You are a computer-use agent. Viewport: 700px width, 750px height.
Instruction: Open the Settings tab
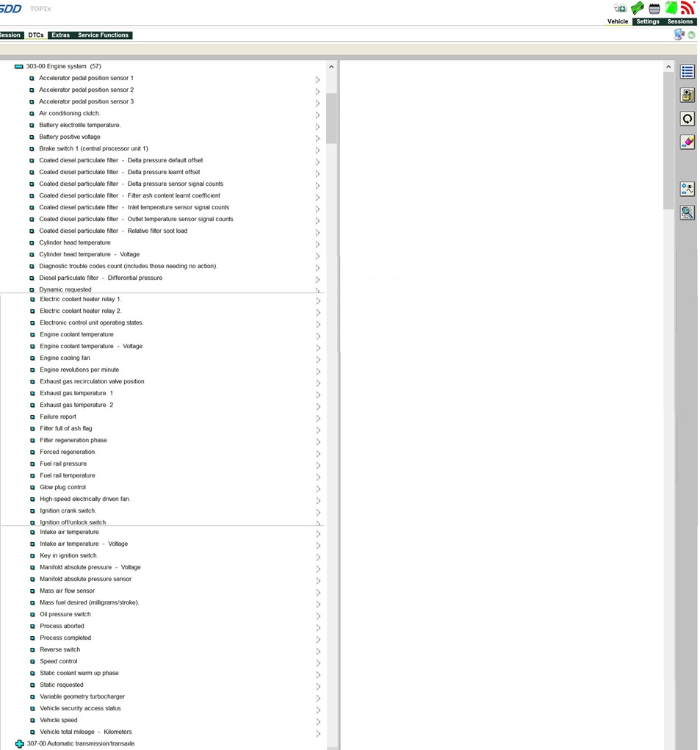647,21
